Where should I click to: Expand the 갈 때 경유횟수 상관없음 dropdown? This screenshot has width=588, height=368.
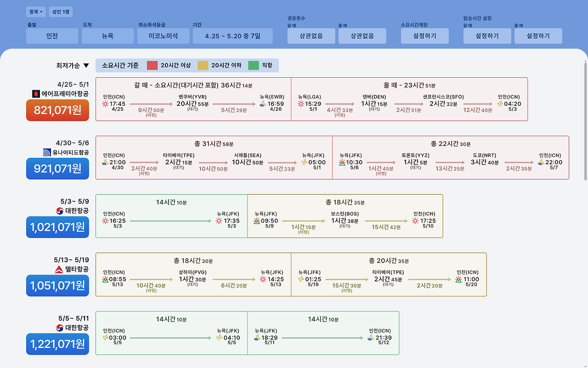[311, 35]
